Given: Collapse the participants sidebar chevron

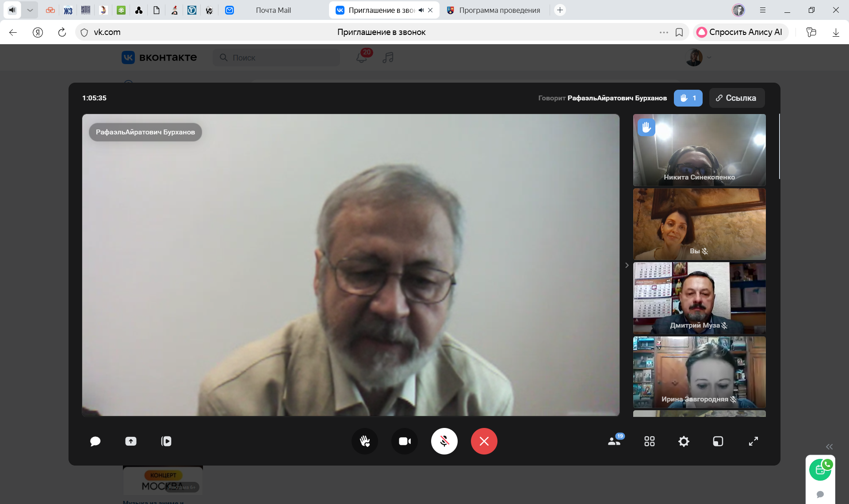Looking at the screenshot, I should pos(627,265).
